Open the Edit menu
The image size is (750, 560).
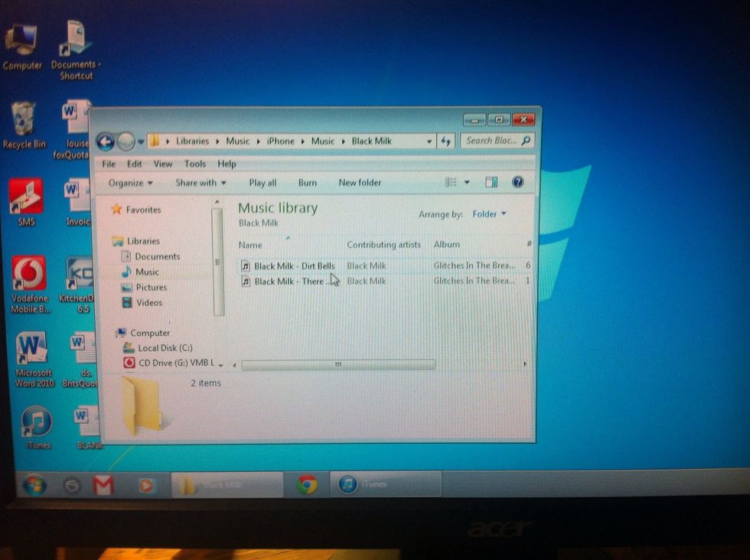tap(134, 164)
